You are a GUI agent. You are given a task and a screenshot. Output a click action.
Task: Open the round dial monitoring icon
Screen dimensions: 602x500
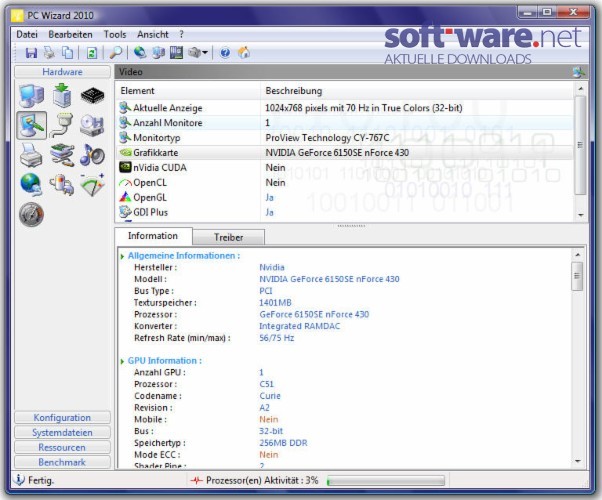pyautogui.click(x=31, y=214)
